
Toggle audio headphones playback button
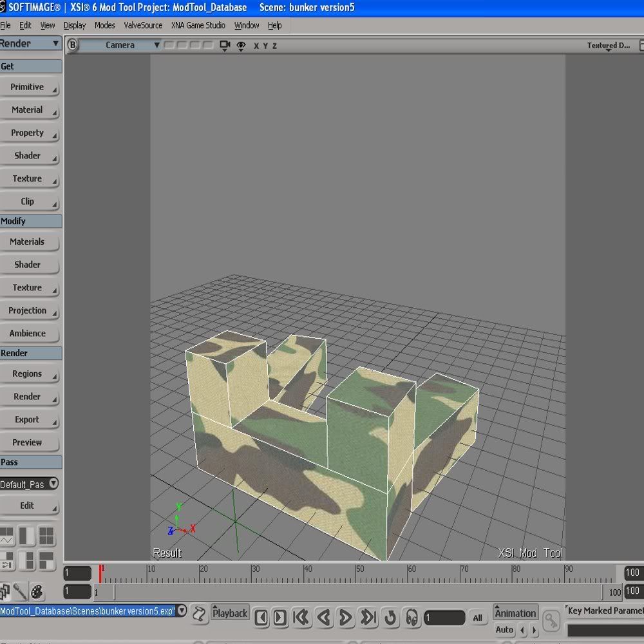[x=412, y=618]
